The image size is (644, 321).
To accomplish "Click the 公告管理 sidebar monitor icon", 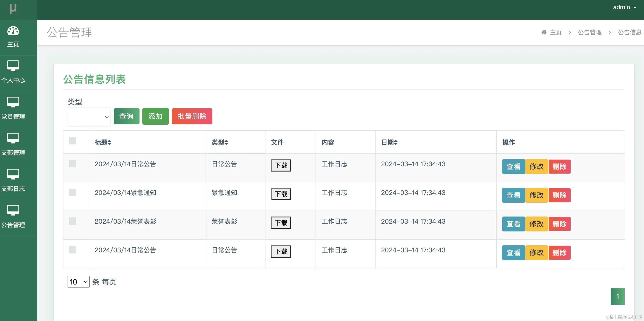I will click(x=13, y=210).
